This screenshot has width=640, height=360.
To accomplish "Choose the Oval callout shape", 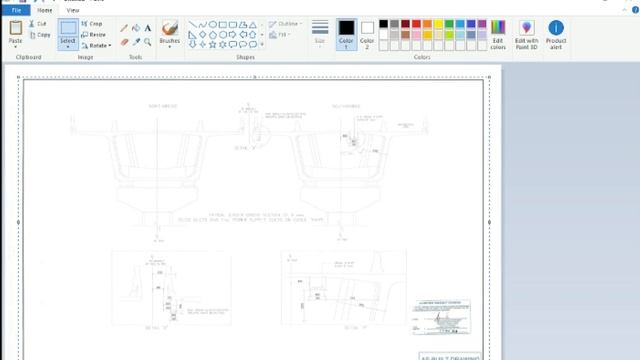I will coord(242,44).
